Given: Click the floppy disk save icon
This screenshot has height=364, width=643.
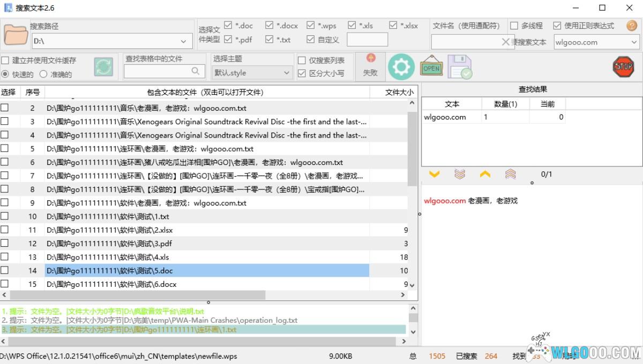Looking at the screenshot, I should pos(459,67).
